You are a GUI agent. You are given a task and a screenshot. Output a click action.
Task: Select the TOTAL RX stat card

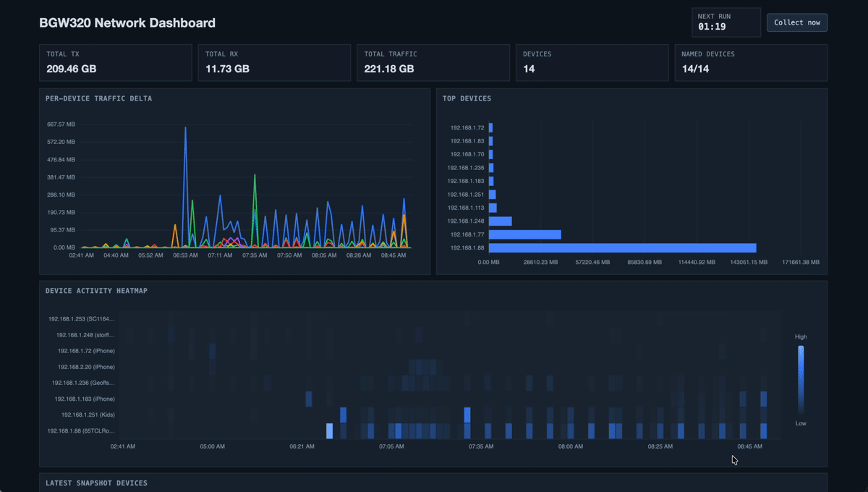(274, 63)
